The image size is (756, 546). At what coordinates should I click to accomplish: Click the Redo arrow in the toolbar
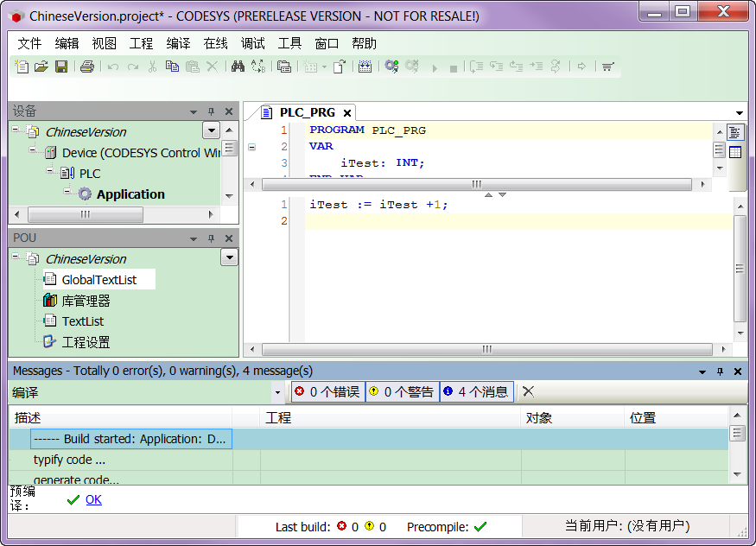coord(133,67)
